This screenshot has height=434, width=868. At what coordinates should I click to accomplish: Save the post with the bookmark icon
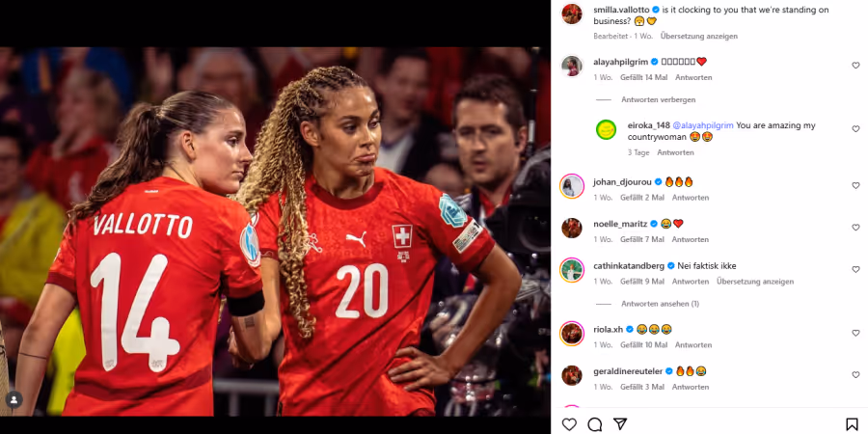tap(852, 424)
